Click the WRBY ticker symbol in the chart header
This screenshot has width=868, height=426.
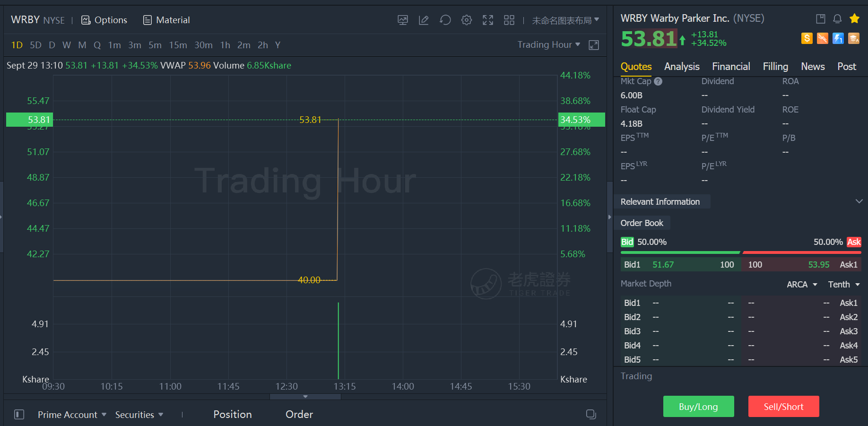click(25, 20)
